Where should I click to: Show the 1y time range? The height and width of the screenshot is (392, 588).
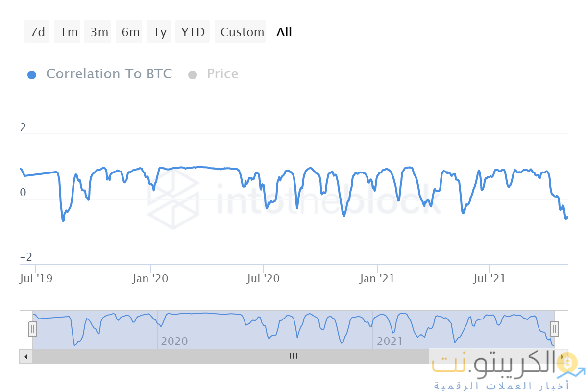(160, 32)
